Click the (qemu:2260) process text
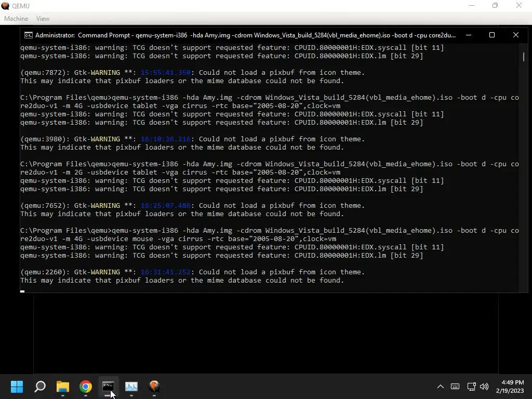 (45, 272)
